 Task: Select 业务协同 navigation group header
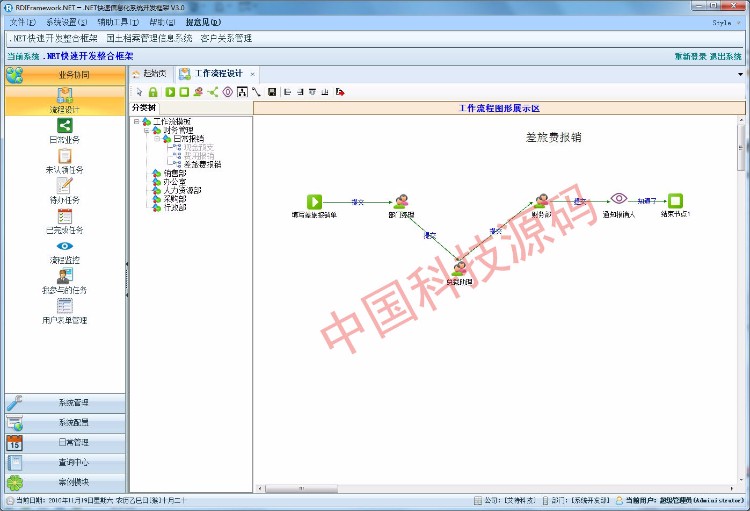pyautogui.click(x=65, y=75)
